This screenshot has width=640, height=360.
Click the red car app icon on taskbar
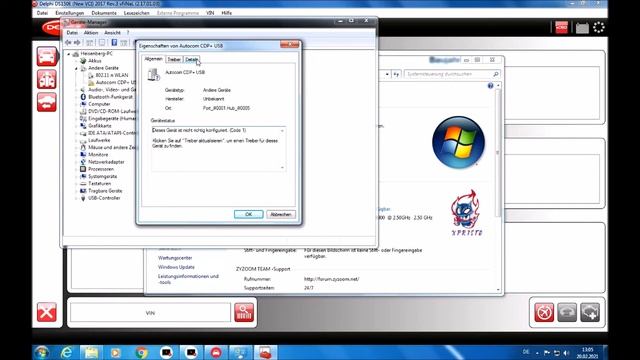(x=216, y=352)
